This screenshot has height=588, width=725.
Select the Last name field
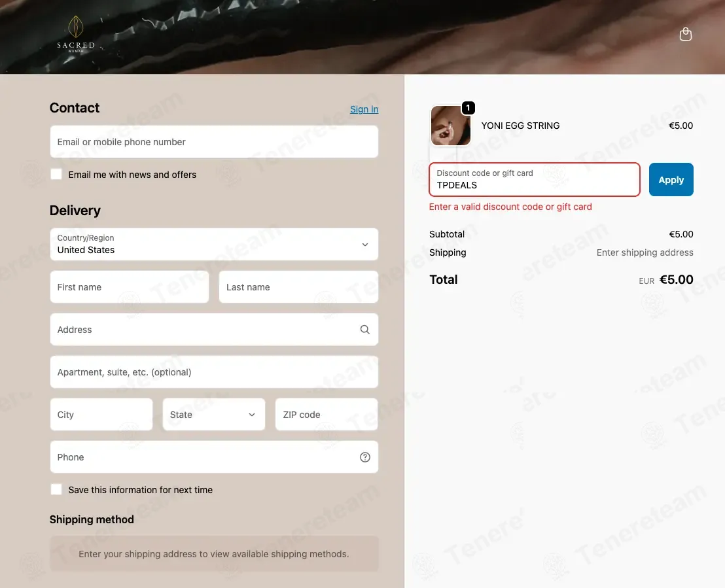pyautogui.click(x=298, y=287)
